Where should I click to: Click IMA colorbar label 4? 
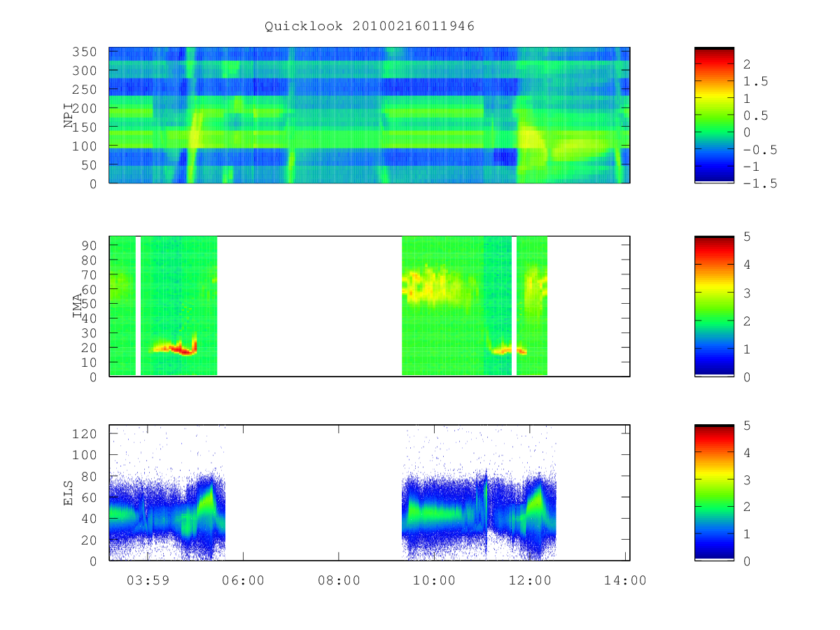click(x=747, y=265)
